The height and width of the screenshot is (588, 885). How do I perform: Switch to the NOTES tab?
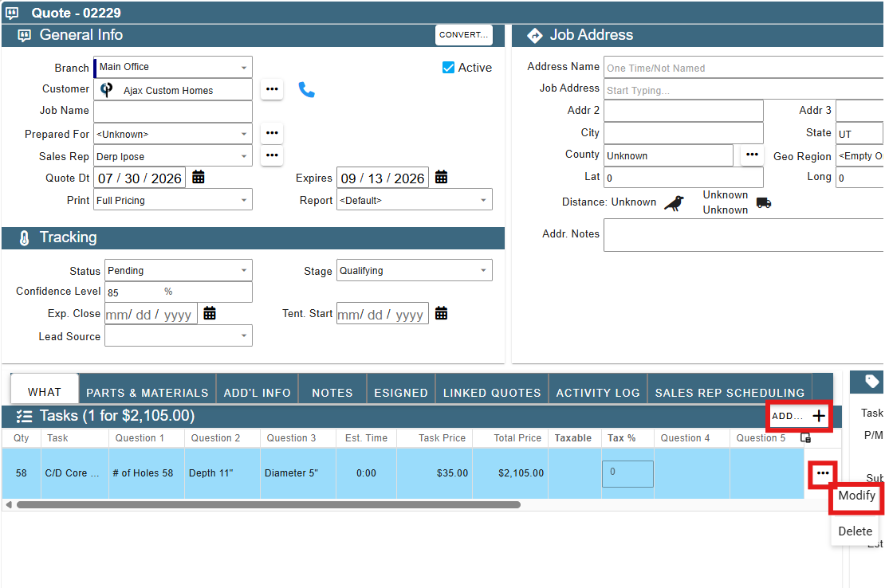click(x=332, y=390)
